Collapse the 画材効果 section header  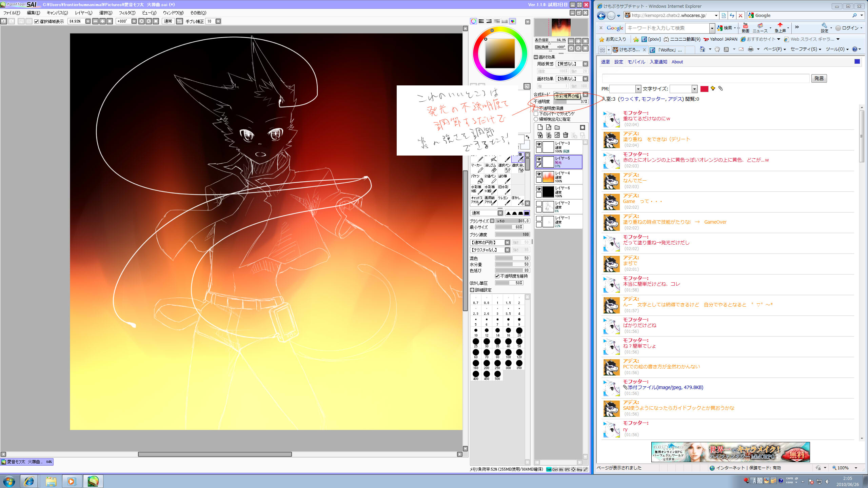536,57
